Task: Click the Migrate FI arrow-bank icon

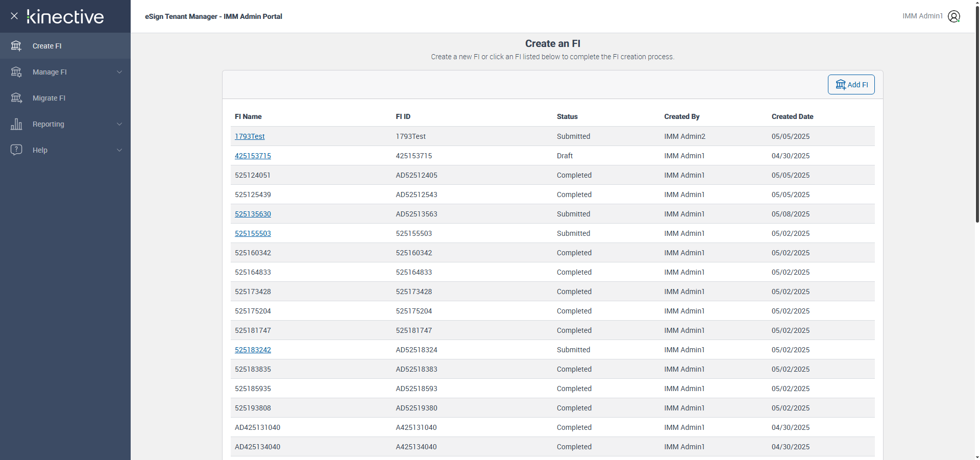Action: click(x=16, y=98)
